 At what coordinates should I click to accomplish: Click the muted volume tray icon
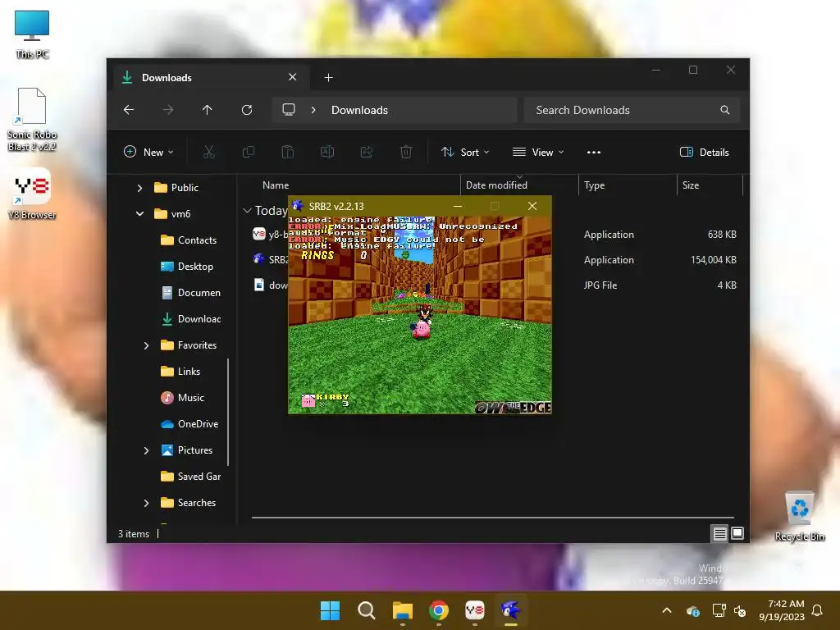tap(741, 610)
